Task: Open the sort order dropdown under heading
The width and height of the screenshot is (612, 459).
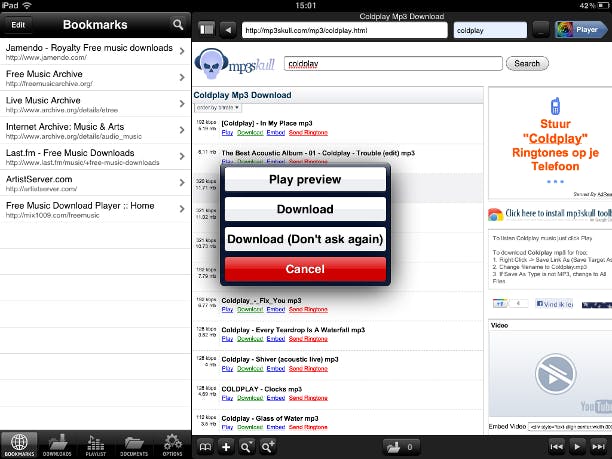Action: pos(217,107)
